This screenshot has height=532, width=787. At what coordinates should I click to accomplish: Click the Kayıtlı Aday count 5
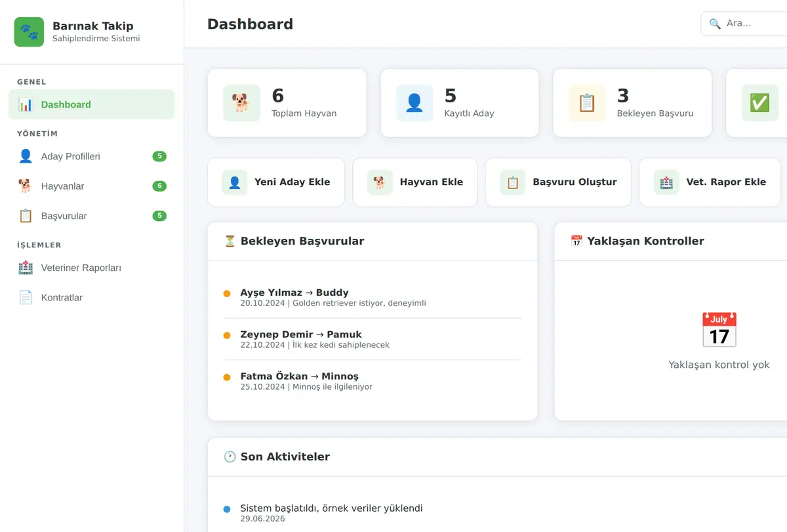coord(451,96)
